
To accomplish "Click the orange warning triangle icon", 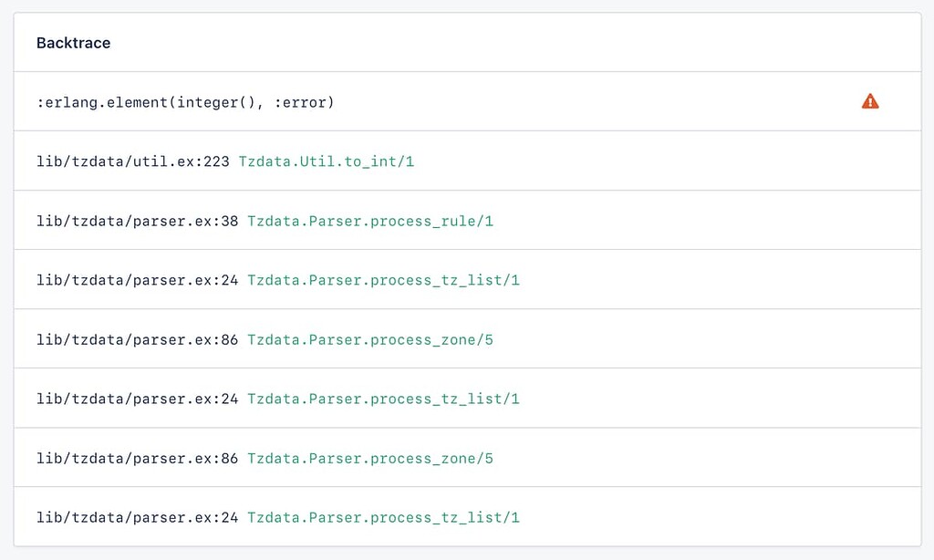I will (x=869, y=101).
